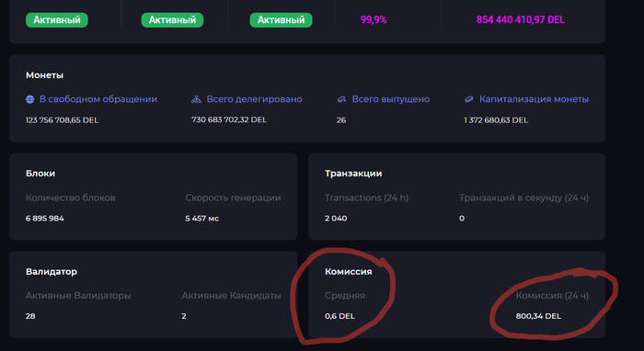Select the 1 372 680,63 DEL value
This screenshot has width=644, height=351.
coord(496,120)
